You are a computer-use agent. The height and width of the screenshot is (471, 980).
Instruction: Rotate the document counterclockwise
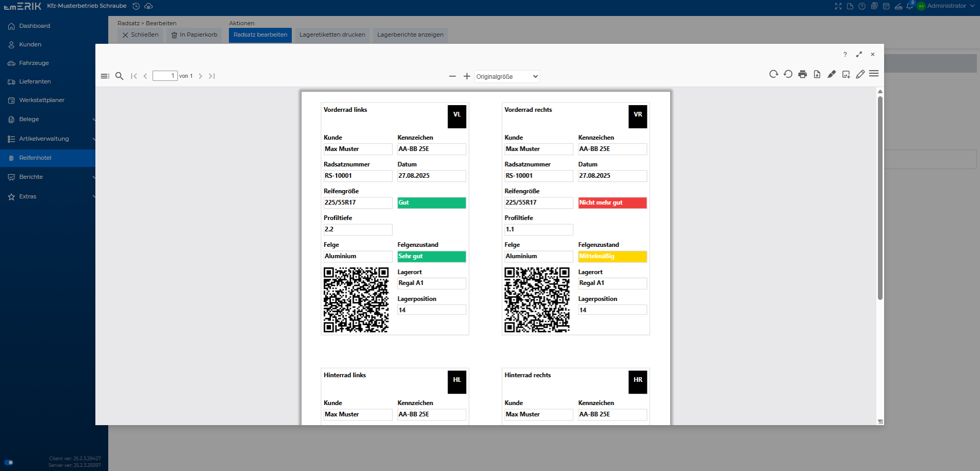click(x=788, y=74)
